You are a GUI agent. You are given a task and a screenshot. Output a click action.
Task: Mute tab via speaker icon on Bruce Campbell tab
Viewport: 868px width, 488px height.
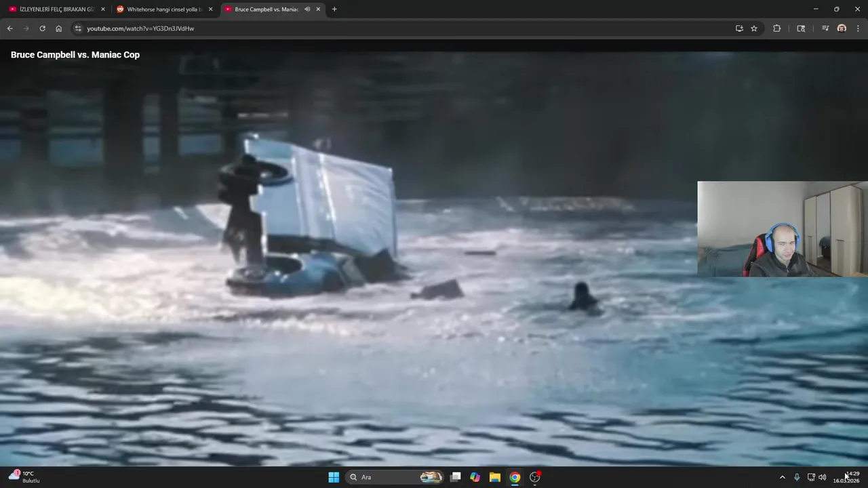pos(307,9)
